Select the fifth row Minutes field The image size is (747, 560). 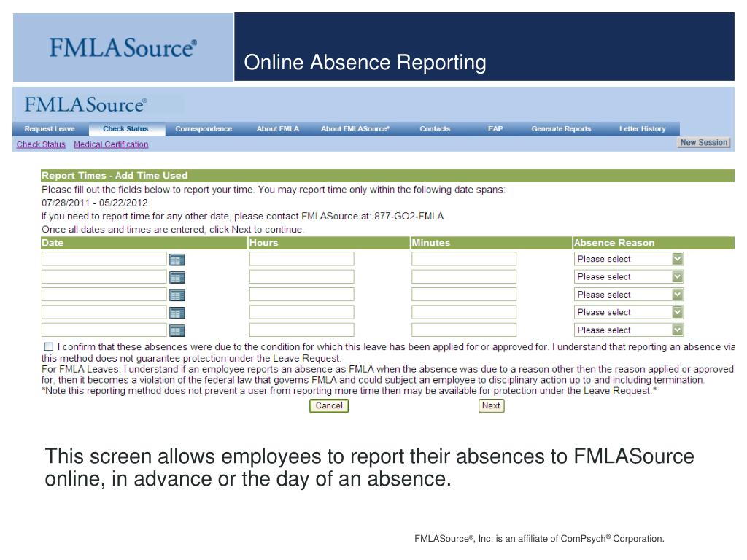tap(463, 330)
